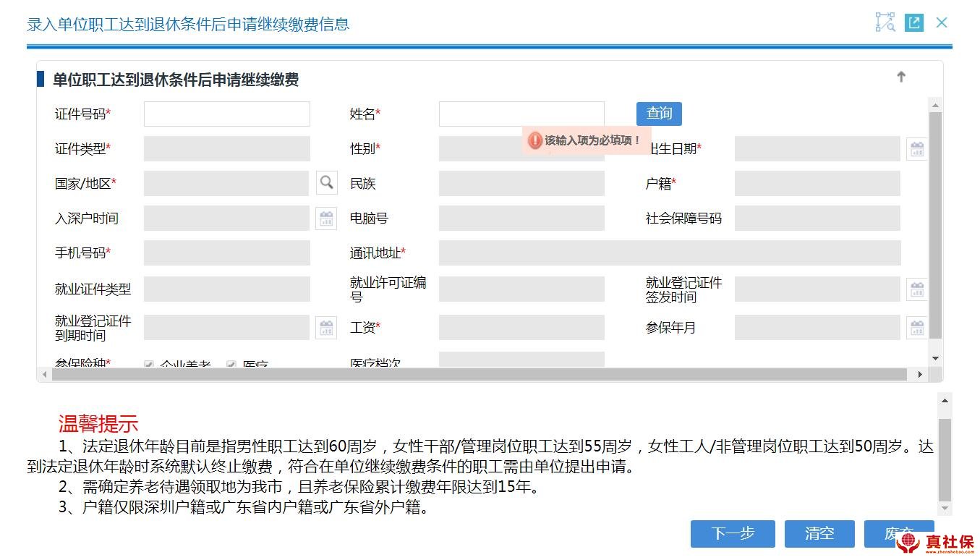This screenshot has height=560, width=980.
Task: Click the 姓名 input field
Action: click(x=521, y=114)
